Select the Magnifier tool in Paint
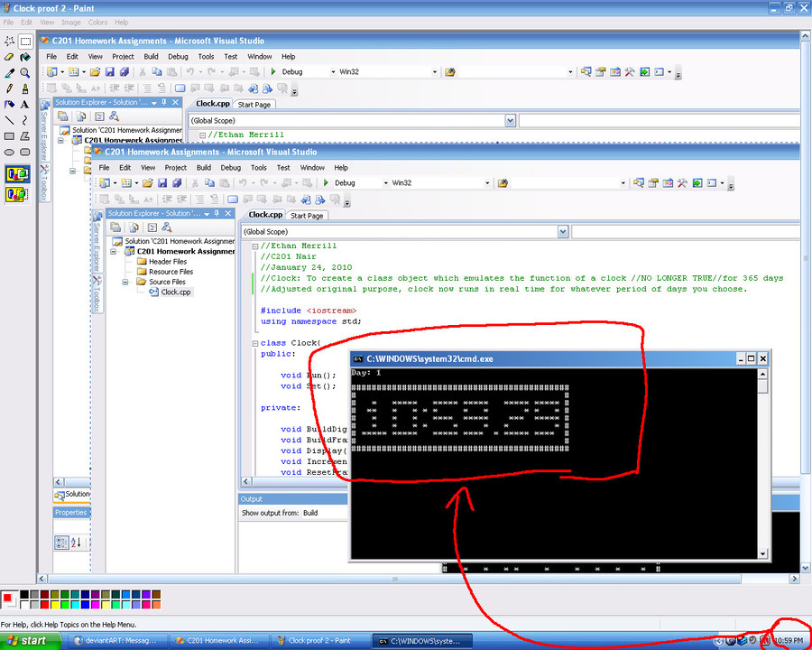Image resolution: width=812 pixels, height=650 pixels. 25,73
